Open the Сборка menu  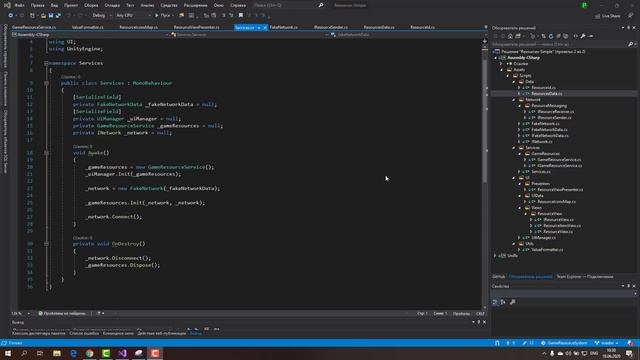tap(91, 5)
